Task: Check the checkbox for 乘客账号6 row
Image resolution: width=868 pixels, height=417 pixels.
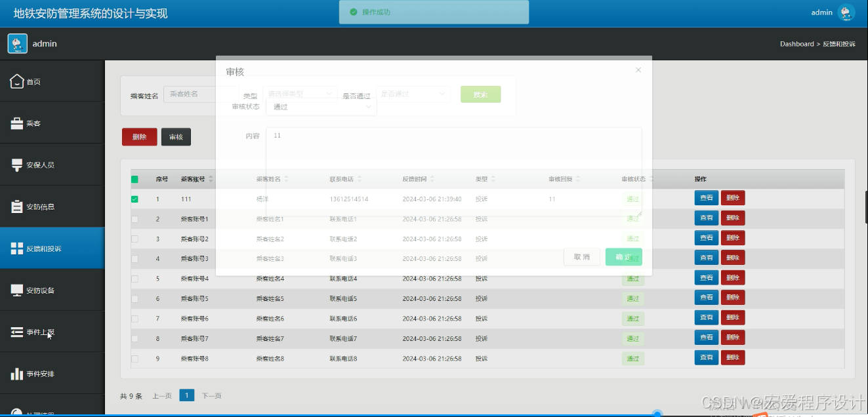Action: (134, 319)
